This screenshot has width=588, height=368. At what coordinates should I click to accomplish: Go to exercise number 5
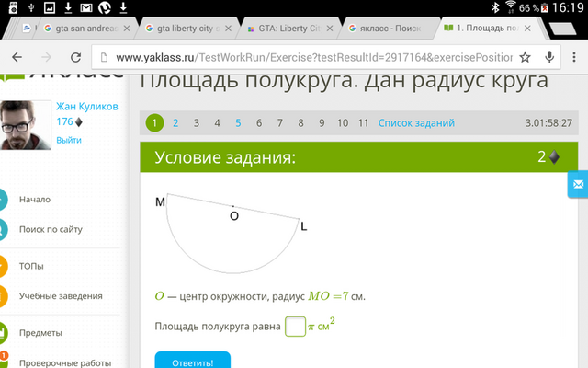238,123
